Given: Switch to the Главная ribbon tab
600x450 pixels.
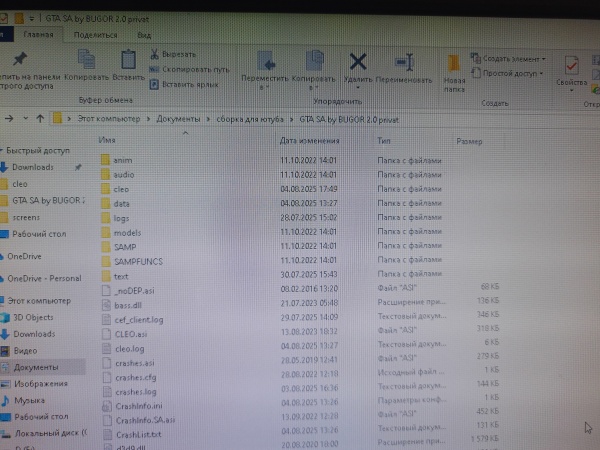Looking at the screenshot, I should coord(38,34).
